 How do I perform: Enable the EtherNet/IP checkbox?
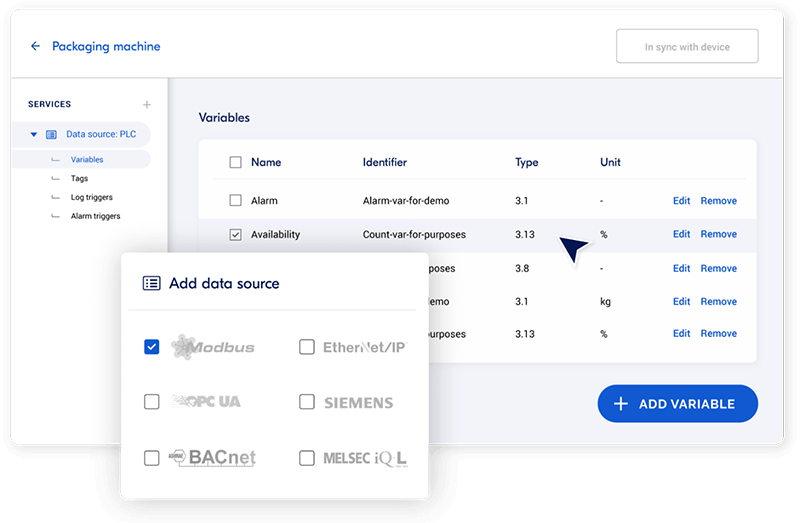point(307,347)
